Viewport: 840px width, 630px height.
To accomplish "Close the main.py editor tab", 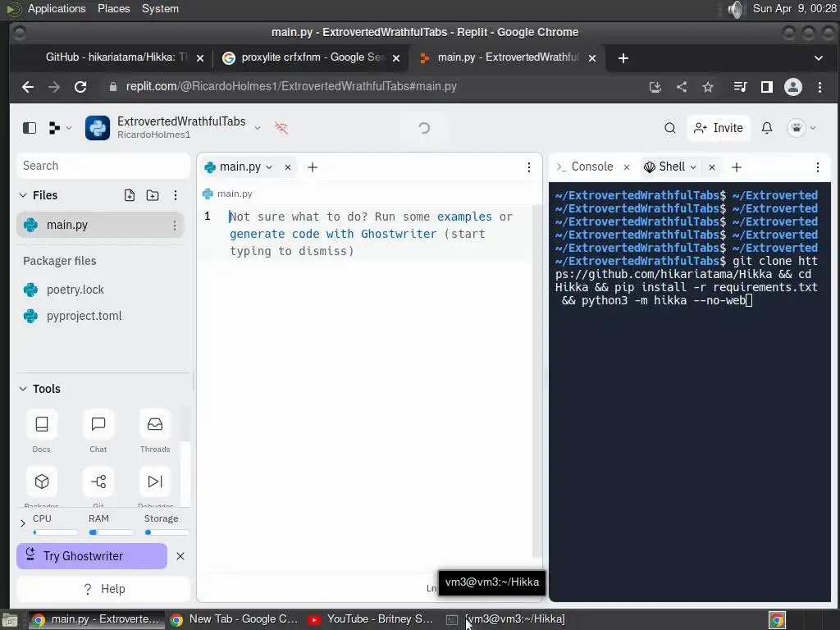I will [x=288, y=167].
